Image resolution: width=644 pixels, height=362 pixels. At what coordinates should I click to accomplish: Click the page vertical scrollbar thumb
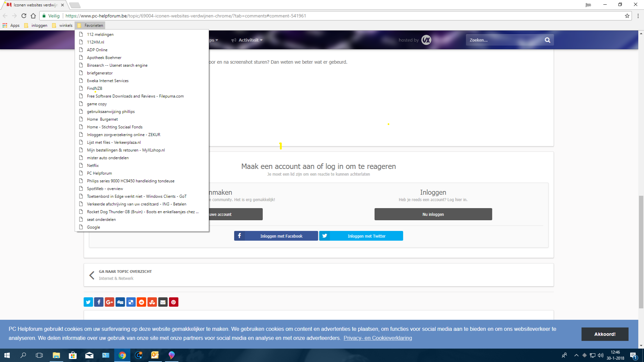tap(641, 251)
